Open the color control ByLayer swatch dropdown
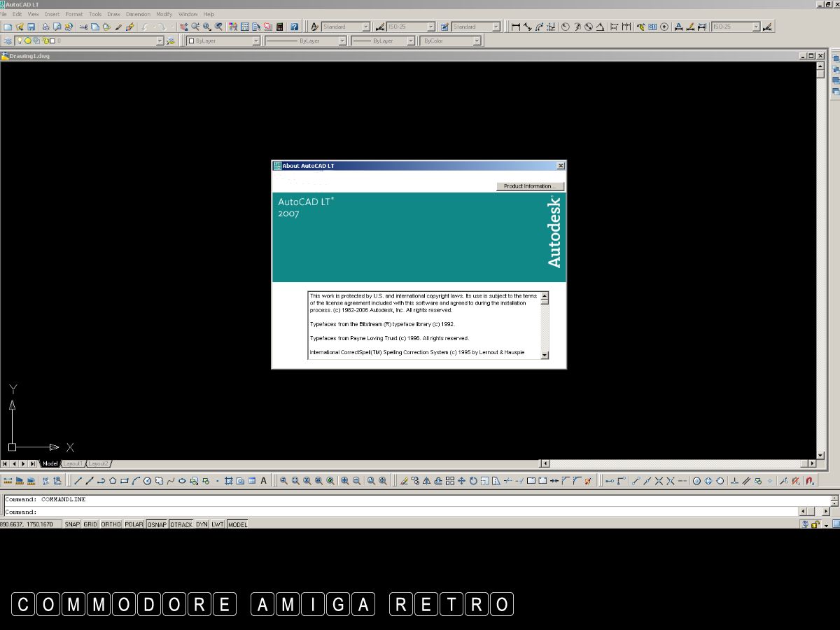840x630 pixels. pos(255,41)
